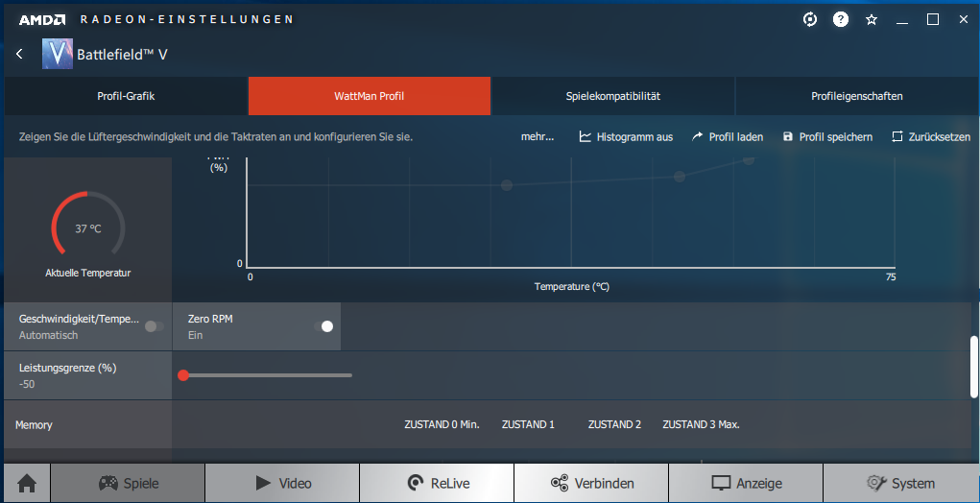Click the ZUSTAND 0 Min. label

pos(442,424)
